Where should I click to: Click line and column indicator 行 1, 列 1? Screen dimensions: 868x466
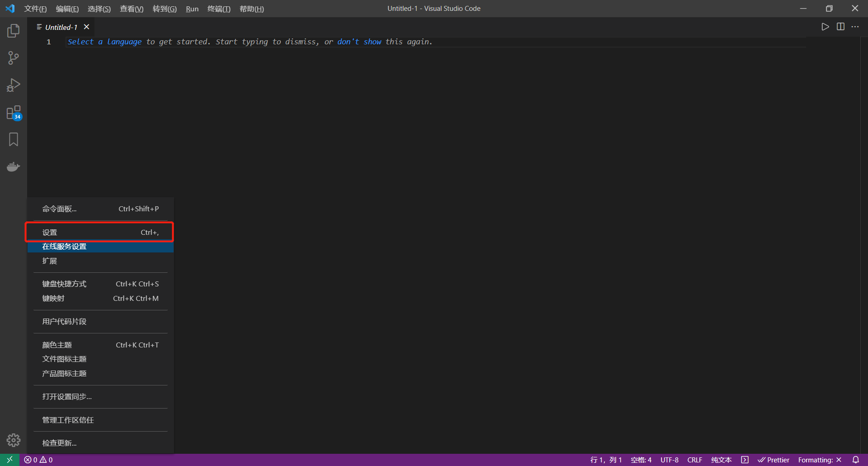click(x=606, y=460)
